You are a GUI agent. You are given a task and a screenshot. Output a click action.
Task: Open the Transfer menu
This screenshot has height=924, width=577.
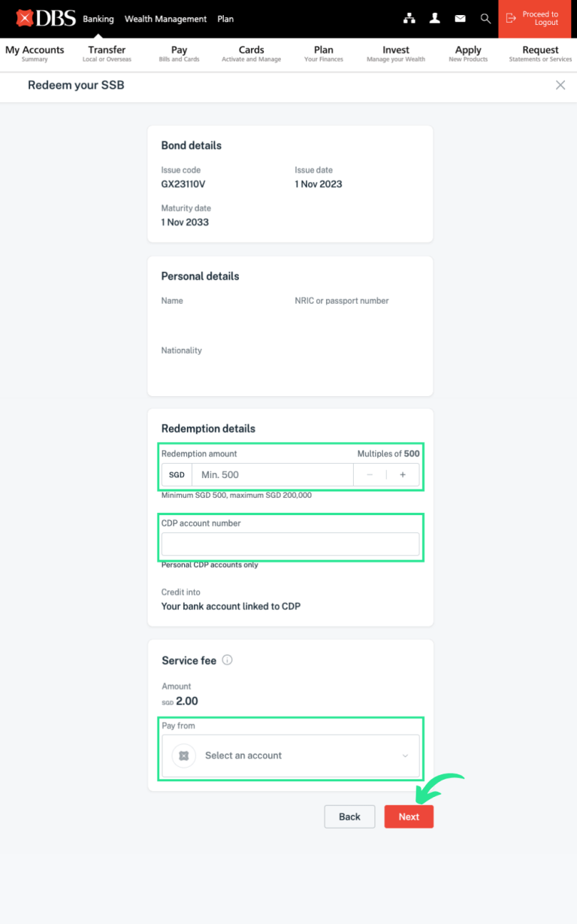(x=107, y=53)
